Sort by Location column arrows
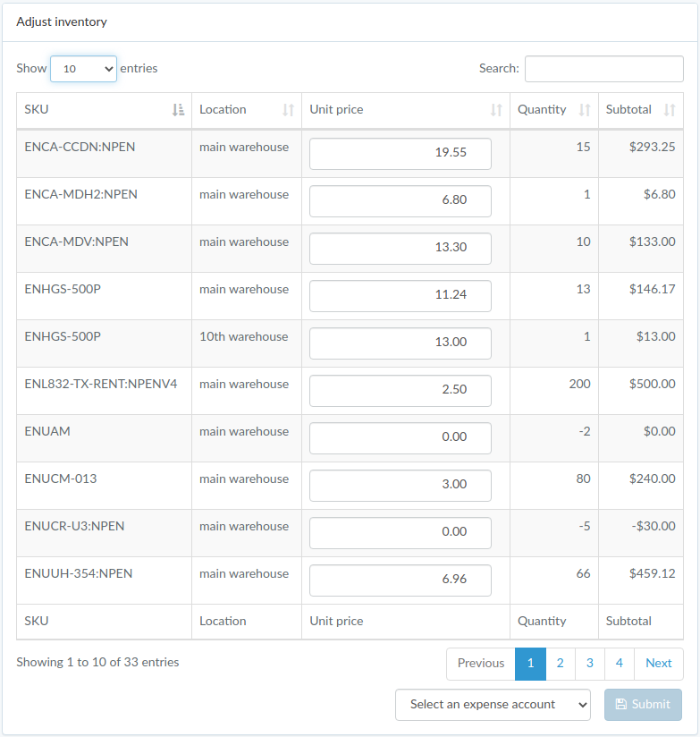This screenshot has height=737, width=700. point(288,110)
